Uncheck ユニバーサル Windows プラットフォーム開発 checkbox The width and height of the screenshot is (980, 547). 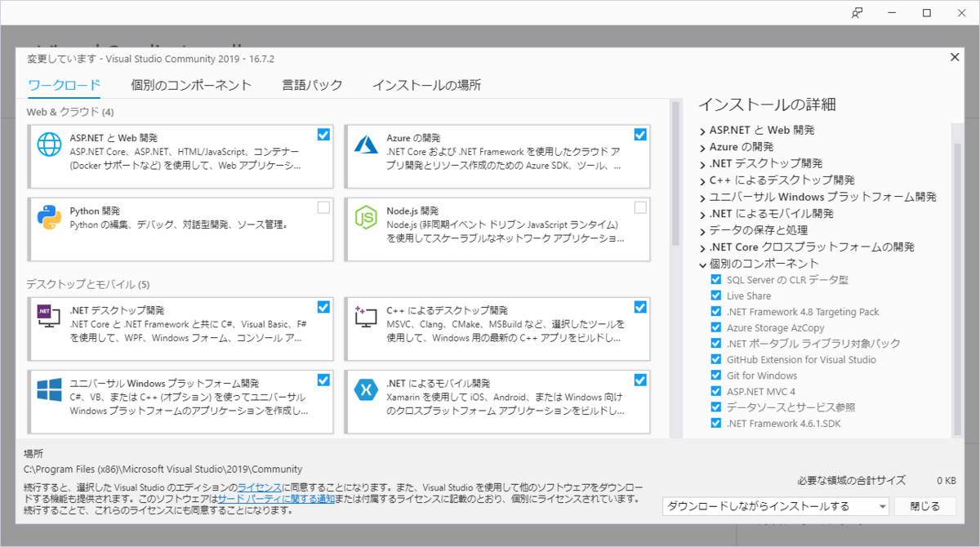pos(323,380)
